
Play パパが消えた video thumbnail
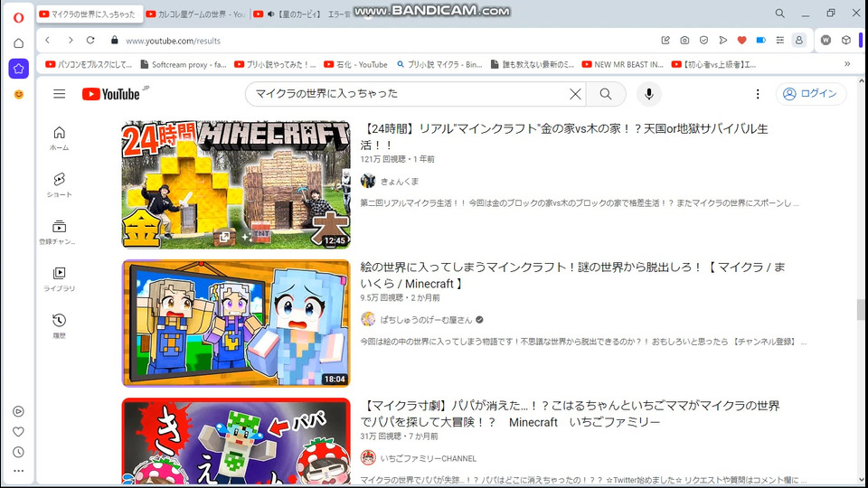coord(236,441)
